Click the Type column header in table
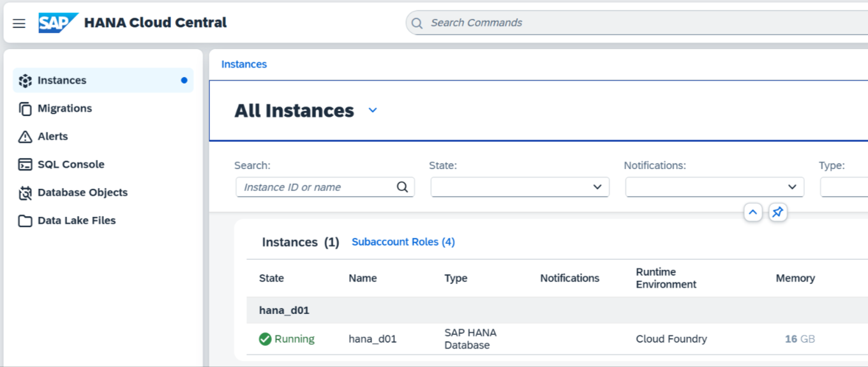Image resolution: width=868 pixels, height=367 pixels. click(456, 278)
